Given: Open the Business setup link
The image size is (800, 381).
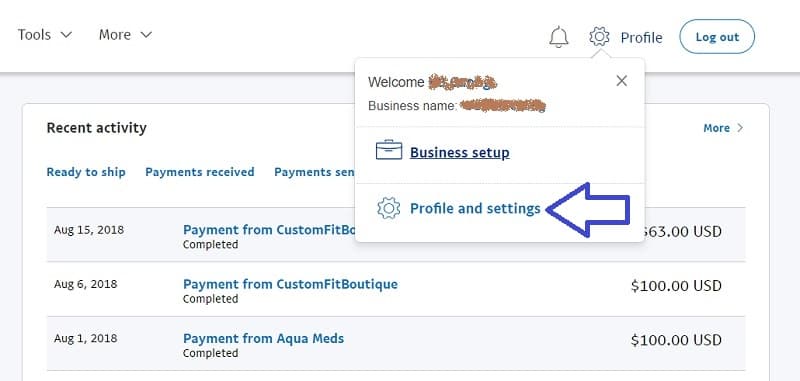Looking at the screenshot, I should point(460,153).
